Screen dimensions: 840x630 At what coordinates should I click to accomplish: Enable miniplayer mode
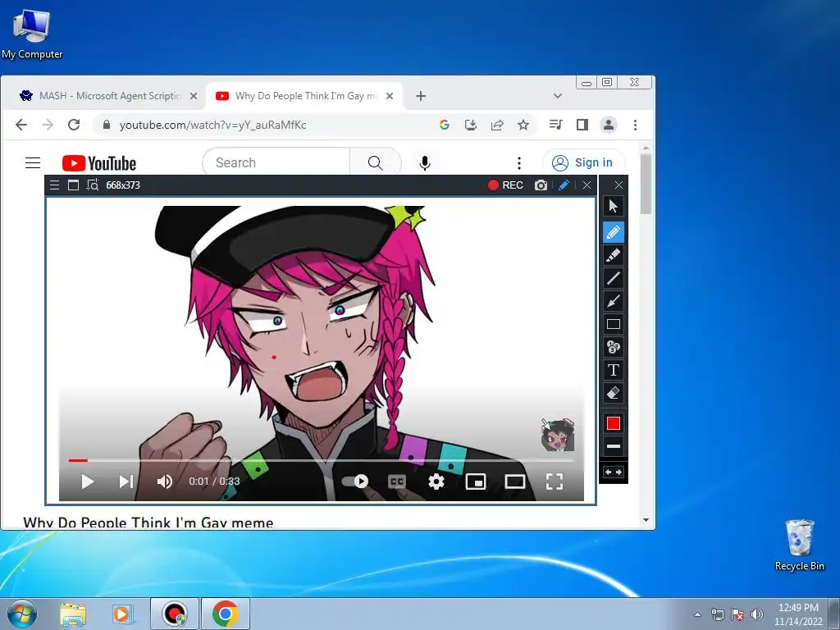point(476,481)
